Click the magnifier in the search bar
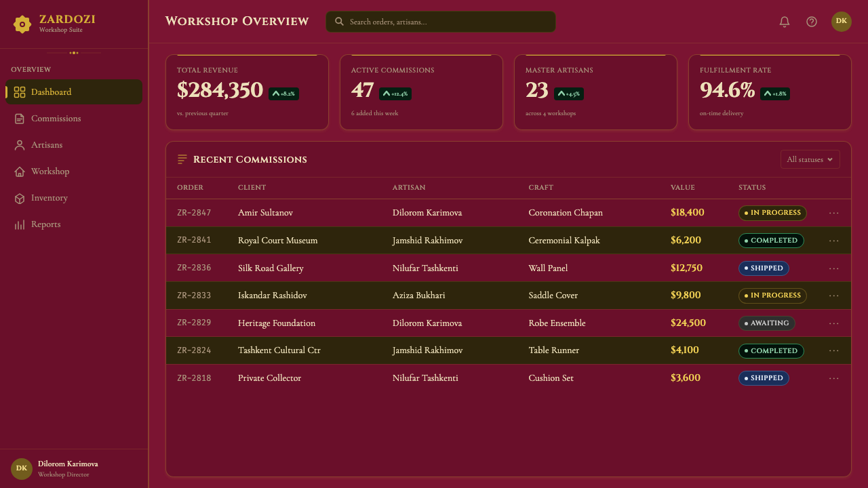Image resolution: width=868 pixels, height=488 pixels. coord(339,22)
